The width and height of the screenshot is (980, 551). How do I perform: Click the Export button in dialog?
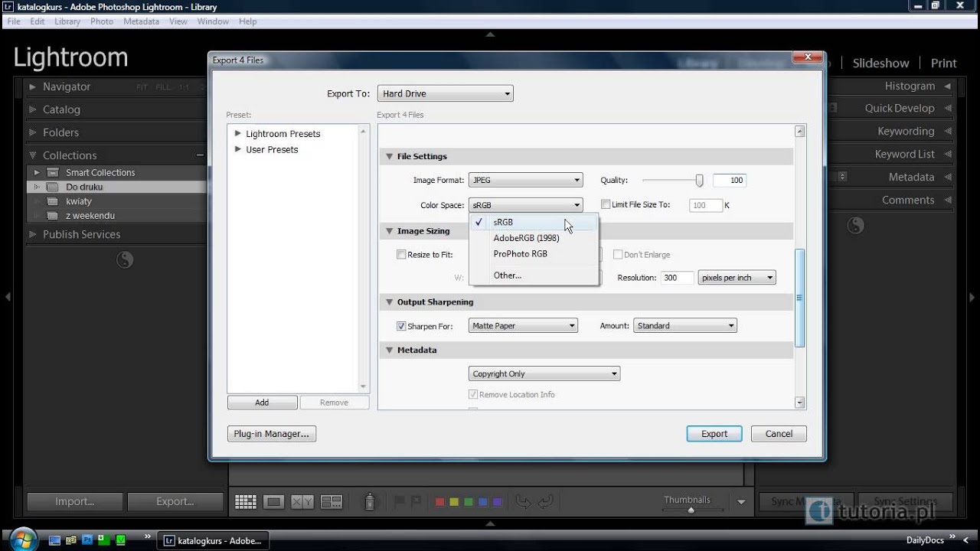(x=714, y=434)
